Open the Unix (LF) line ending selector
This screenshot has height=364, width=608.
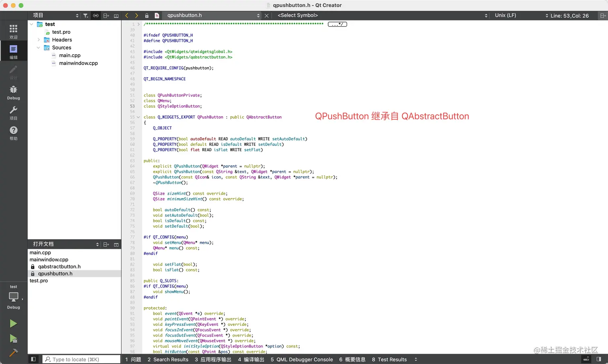coord(521,16)
